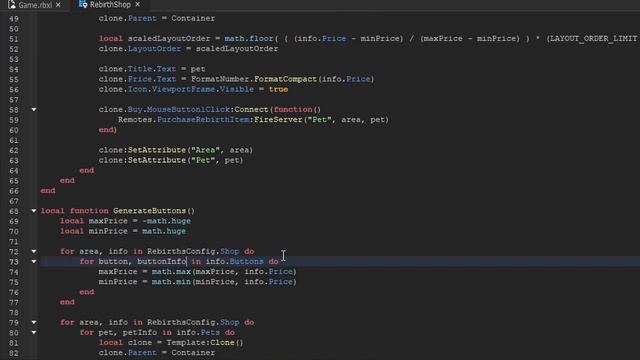Click 'LAYOUT_ORDER_LIMIT' on line 51

coord(593,38)
